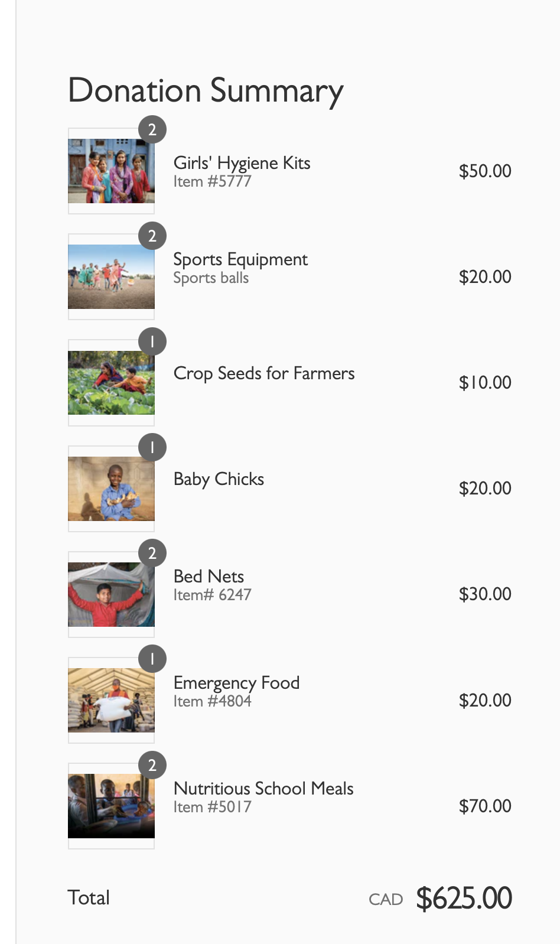Screen dimensions: 560x944
Task: Click the Emergency Food thumbnail image
Action: (111, 700)
